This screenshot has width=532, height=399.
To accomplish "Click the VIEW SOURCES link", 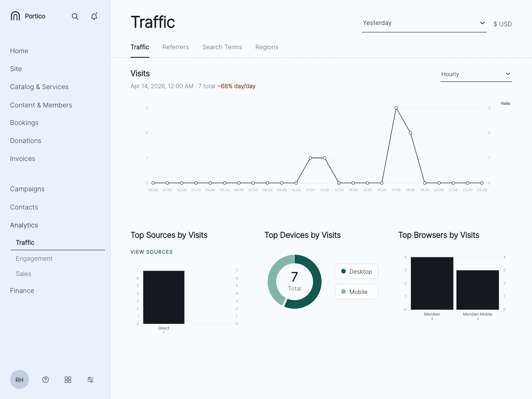I will point(152,252).
